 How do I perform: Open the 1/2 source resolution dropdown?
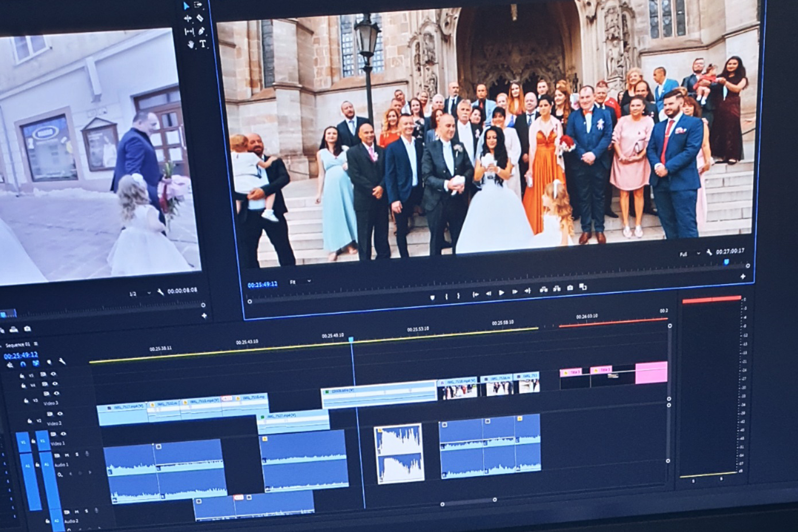tap(140, 294)
